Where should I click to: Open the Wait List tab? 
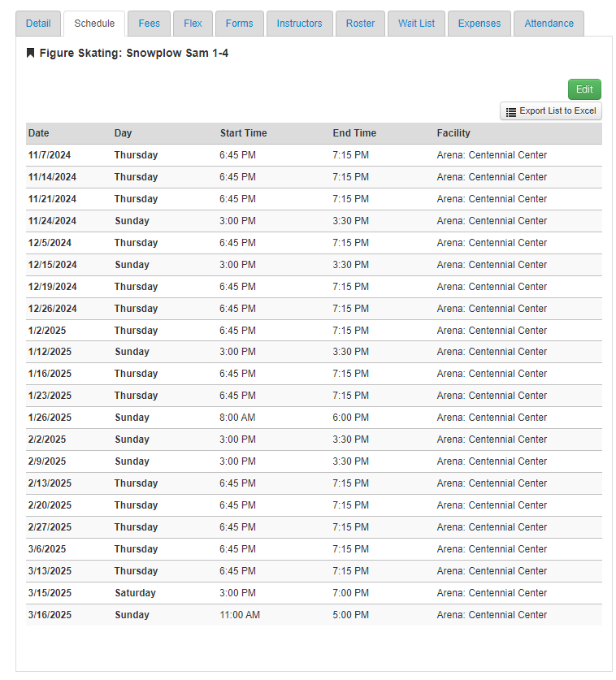pyautogui.click(x=416, y=24)
